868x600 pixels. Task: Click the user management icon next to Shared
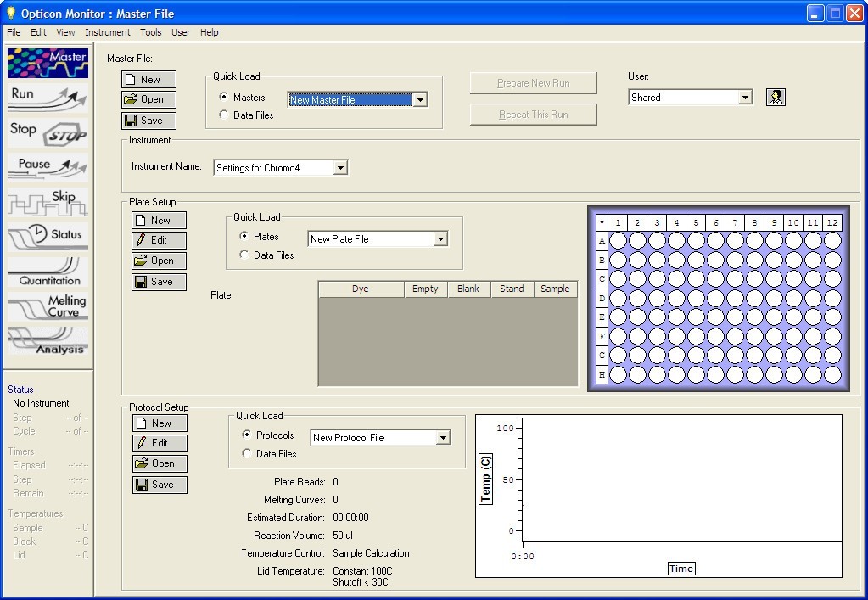click(x=776, y=98)
